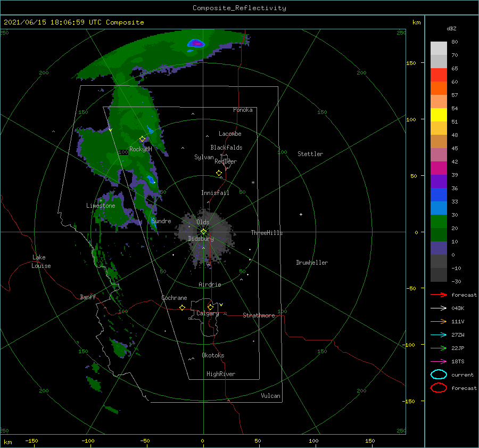Click the yellow diamond marker below Cochrane
Image resolution: width=479 pixels, height=448 pixels.
coord(182,307)
